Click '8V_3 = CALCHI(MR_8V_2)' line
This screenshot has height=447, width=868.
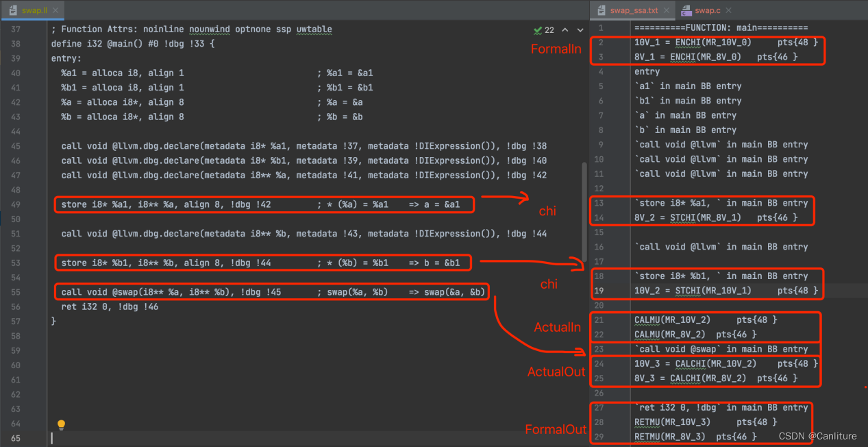716,378
